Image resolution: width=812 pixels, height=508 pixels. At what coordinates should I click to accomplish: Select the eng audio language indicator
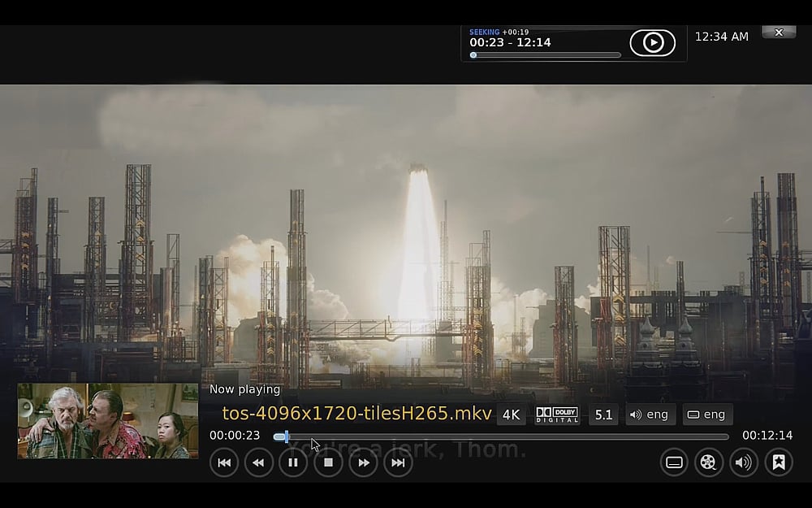point(650,415)
